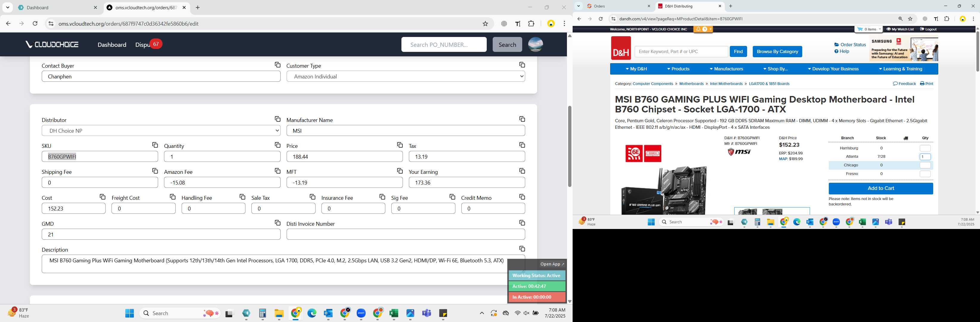
Task: Click Open App in status widget
Action: click(x=552, y=264)
